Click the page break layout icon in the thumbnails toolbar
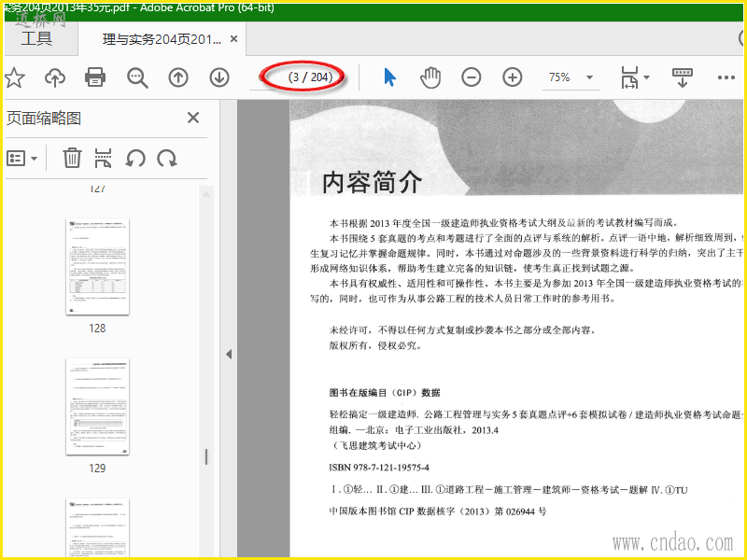Screen dimensions: 747x560 pos(104,158)
